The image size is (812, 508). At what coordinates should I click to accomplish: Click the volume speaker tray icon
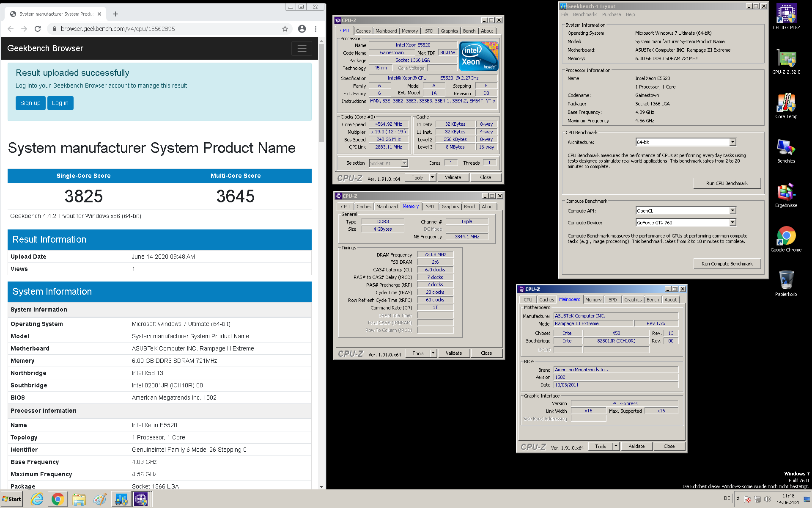pyautogui.click(x=767, y=499)
